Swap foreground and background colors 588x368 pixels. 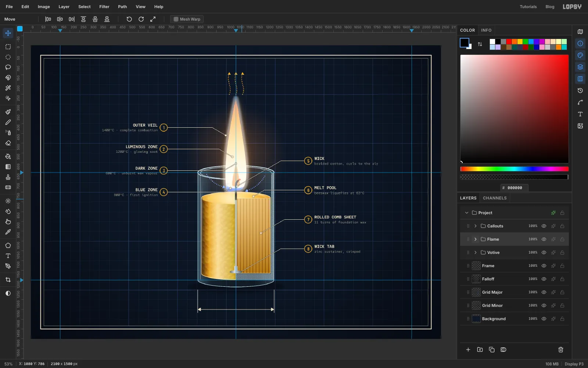[x=480, y=44]
